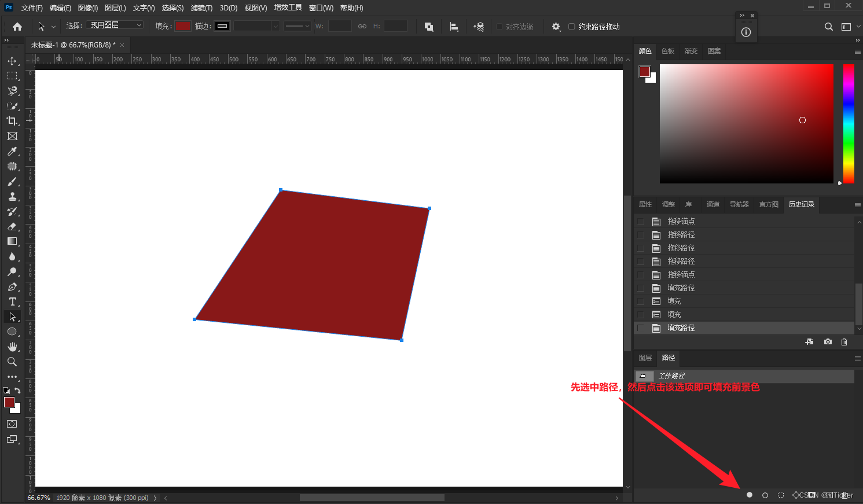Open the Paths panel flyout menu
This screenshot has height=504, width=863.
[x=857, y=358]
